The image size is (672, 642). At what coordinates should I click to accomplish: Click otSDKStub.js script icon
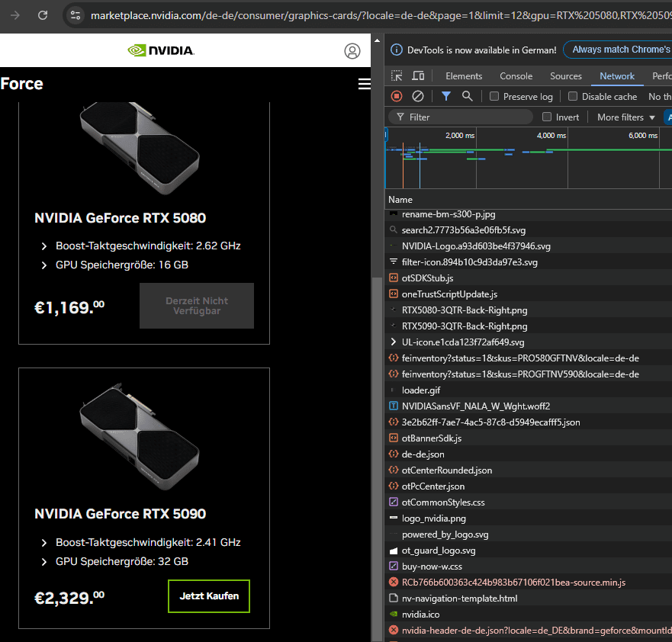(394, 278)
